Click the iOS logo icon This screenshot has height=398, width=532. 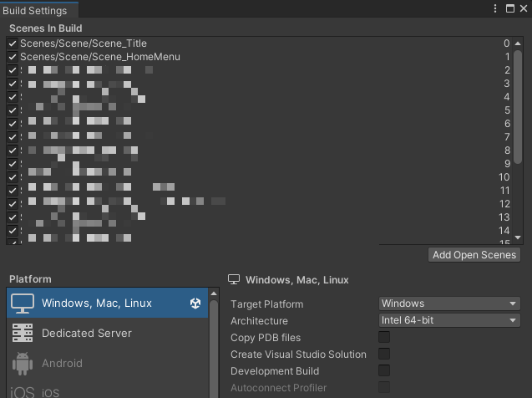(x=23, y=393)
